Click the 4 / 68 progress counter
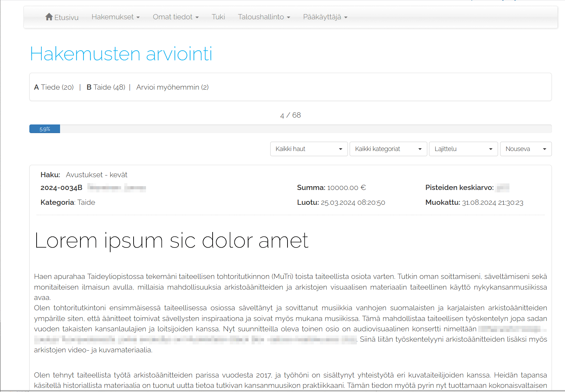 [x=290, y=115]
